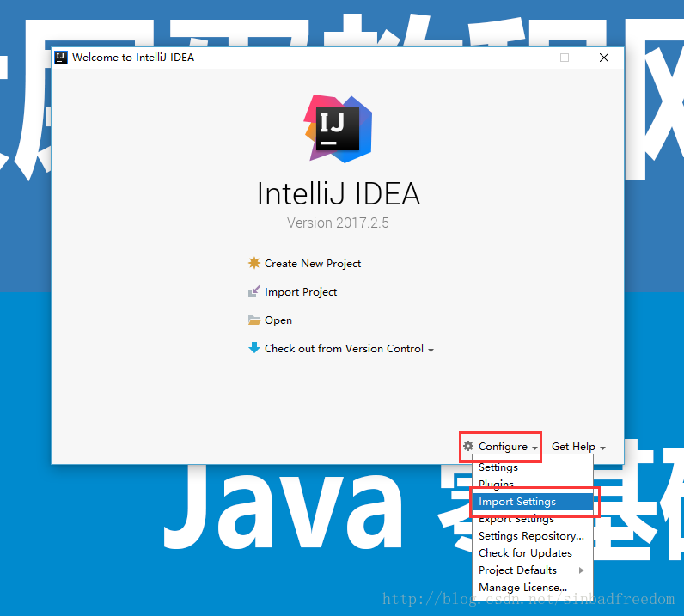Expand the Project Defaults submenu arrow
This screenshot has height=616, width=684.
581,570
